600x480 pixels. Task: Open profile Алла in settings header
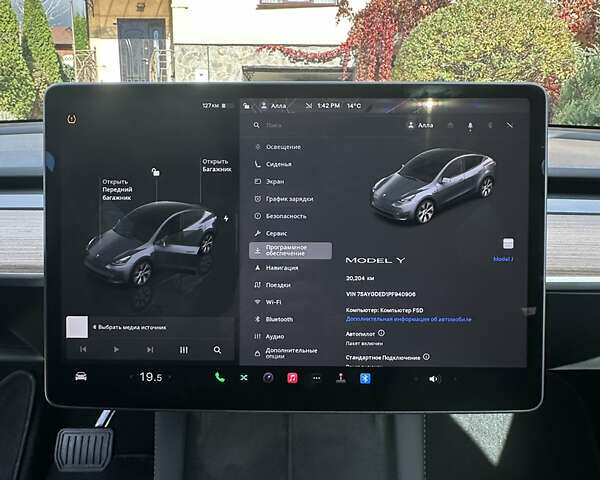(x=420, y=125)
